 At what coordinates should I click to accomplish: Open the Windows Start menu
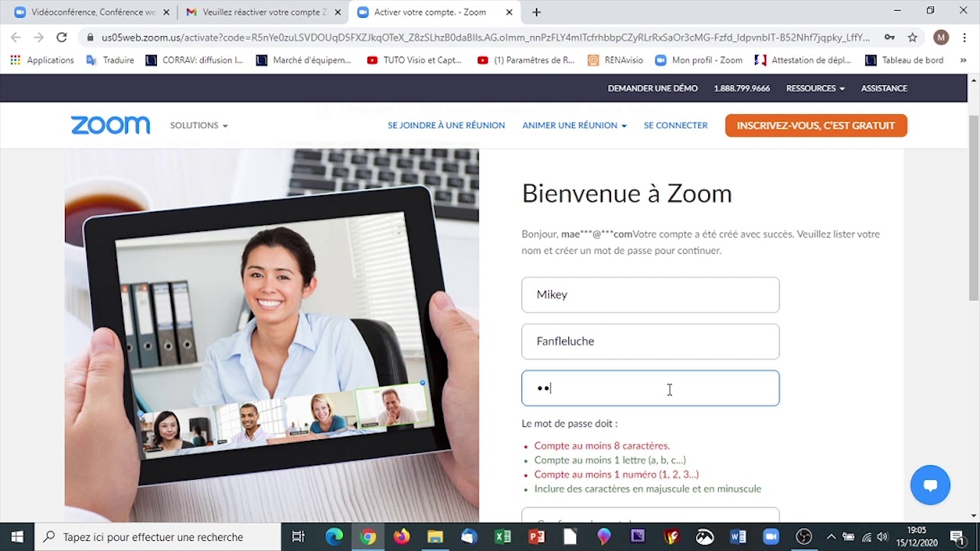point(17,536)
